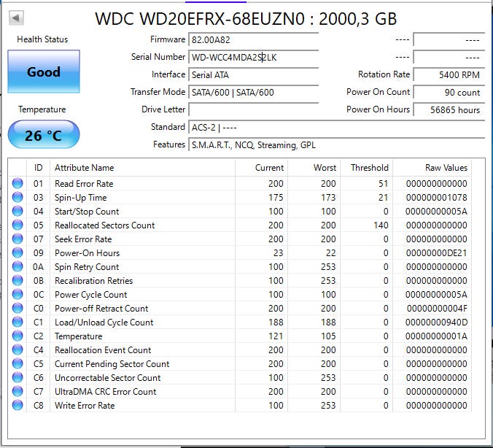Screen dimensions: 493x448
Task: Click raw value 0000000001A
Action: tap(436, 336)
